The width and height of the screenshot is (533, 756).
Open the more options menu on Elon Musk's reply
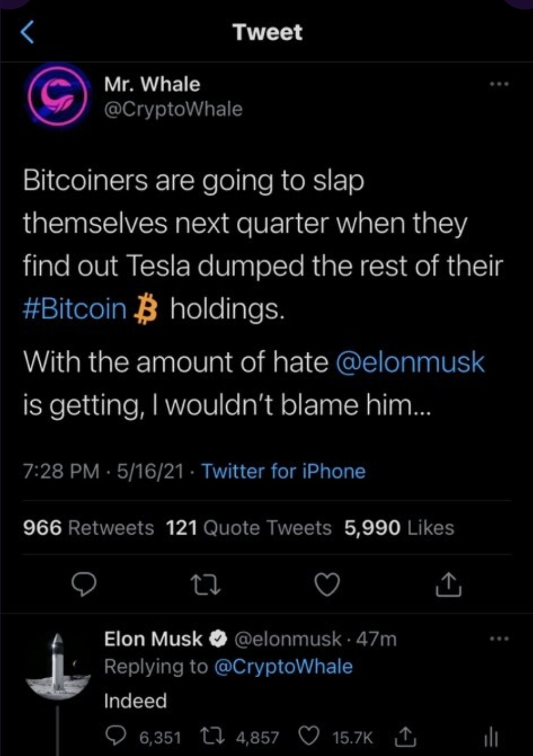click(498, 639)
